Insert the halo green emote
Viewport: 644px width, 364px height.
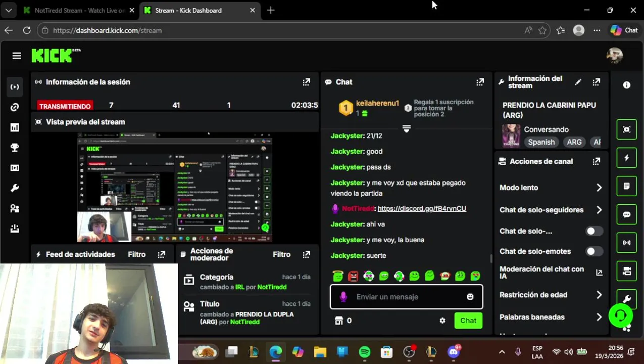click(x=338, y=276)
